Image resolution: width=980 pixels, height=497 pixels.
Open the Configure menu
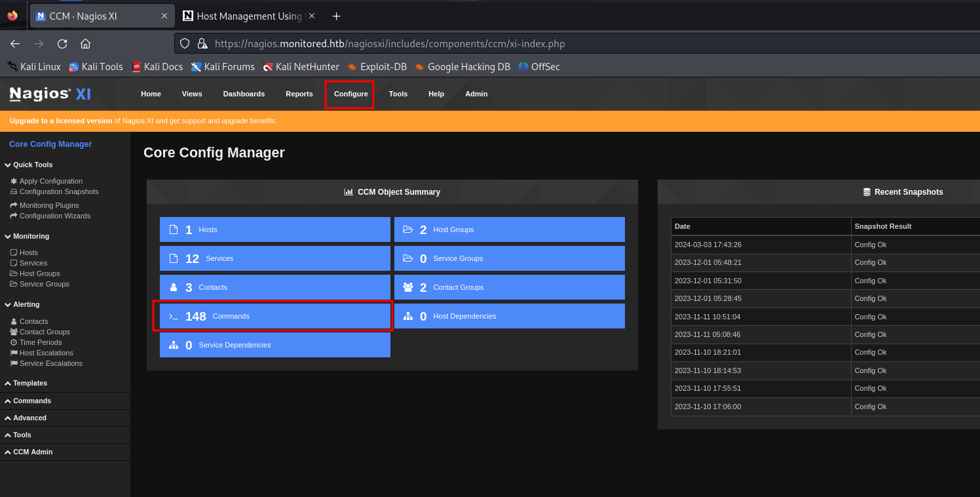coord(351,94)
